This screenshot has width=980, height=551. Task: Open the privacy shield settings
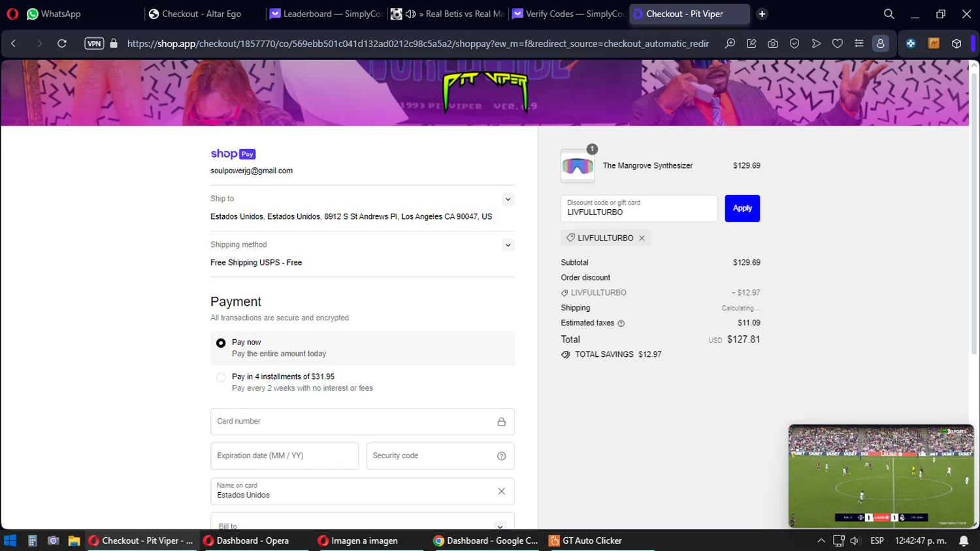794,44
